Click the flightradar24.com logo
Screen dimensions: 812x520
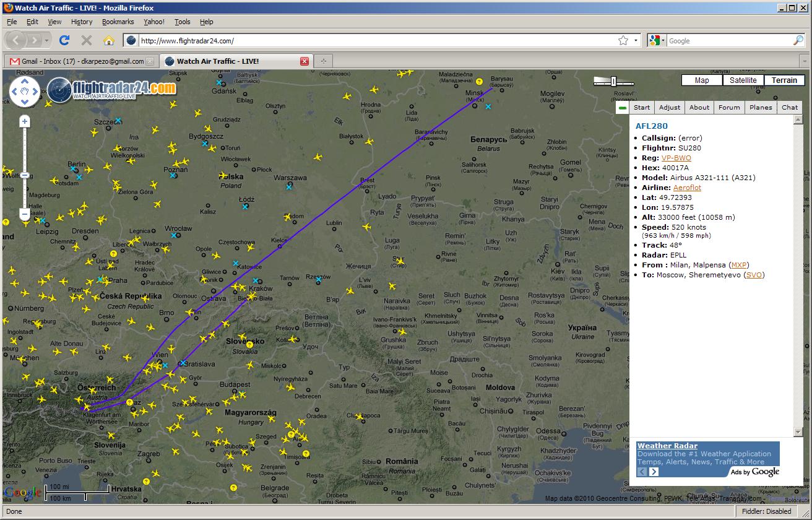pos(112,90)
